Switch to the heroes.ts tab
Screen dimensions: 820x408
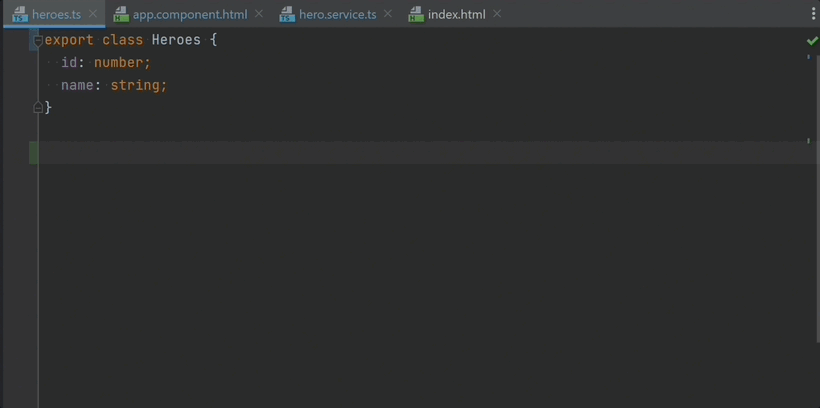pyautogui.click(x=56, y=15)
